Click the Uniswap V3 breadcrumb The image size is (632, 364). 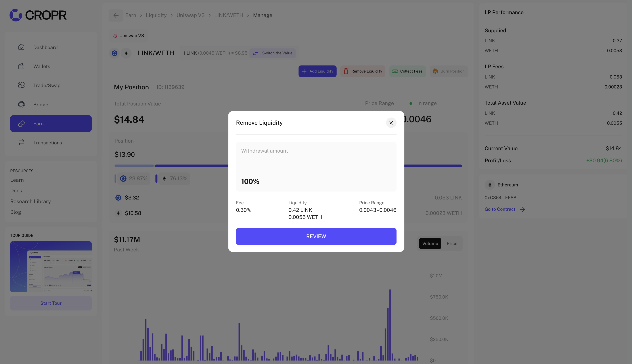(x=190, y=15)
